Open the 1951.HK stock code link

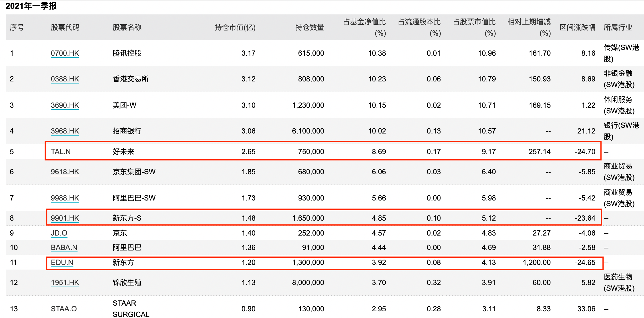[65, 283]
